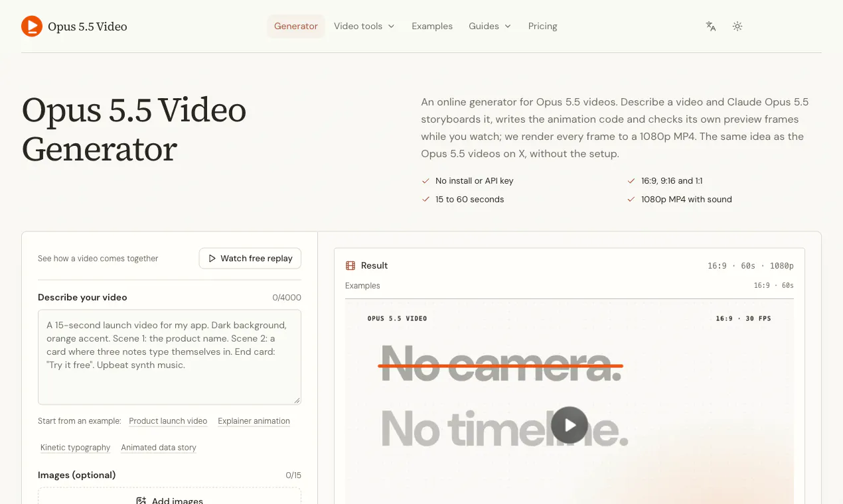Image resolution: width=843 pixels, height=504 pixels.
Task: Choose the Animated data story example
Action: point(159,448)
